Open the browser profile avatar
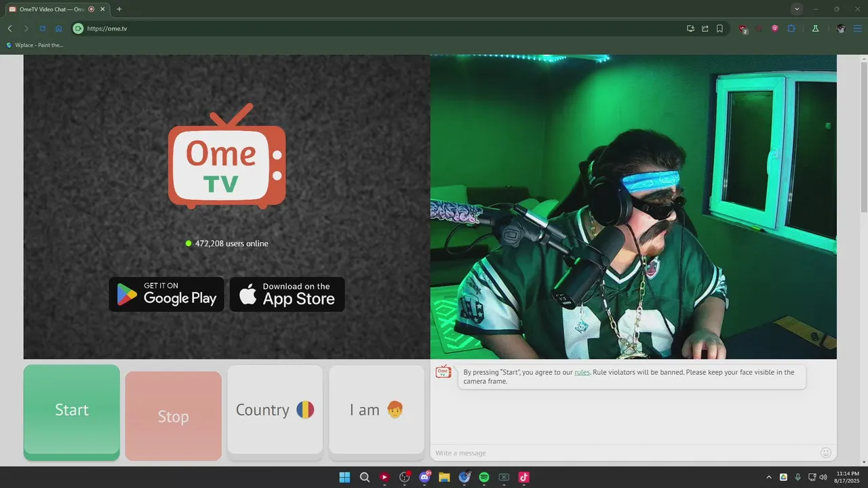The height and width of the screenshot is (488, 868). coord(841,28)
